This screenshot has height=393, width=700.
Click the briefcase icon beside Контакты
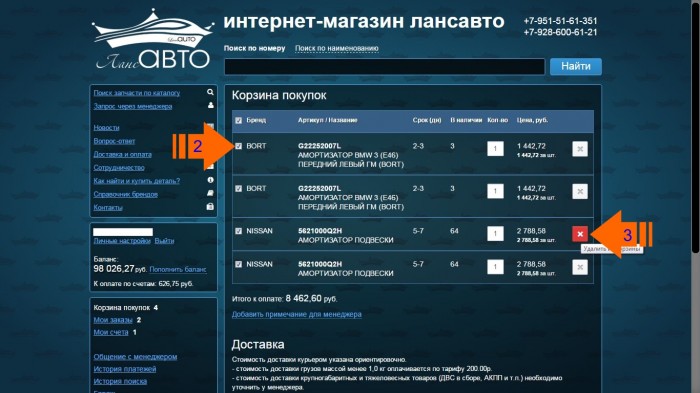click(x=210, y=207)
